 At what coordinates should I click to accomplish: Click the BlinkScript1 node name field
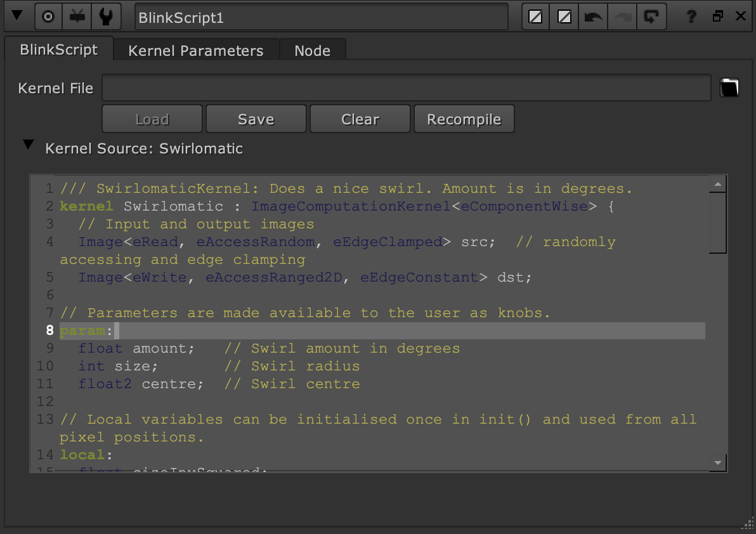click(321, 17)
